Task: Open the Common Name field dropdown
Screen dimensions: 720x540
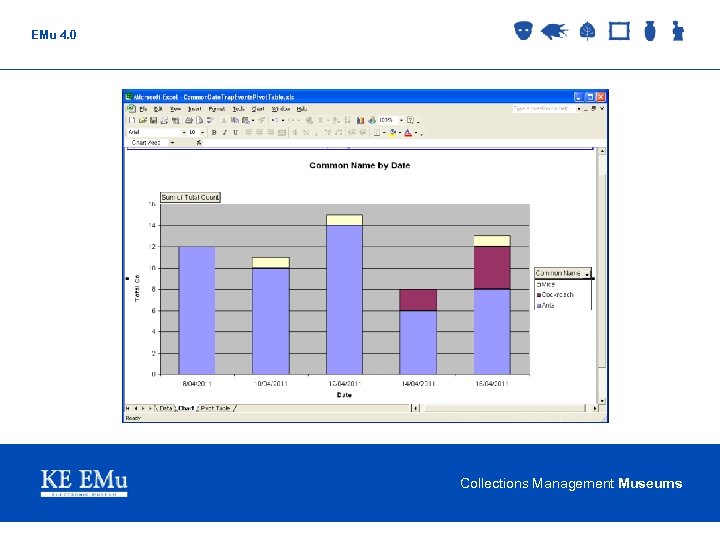Action: point(587,273)
